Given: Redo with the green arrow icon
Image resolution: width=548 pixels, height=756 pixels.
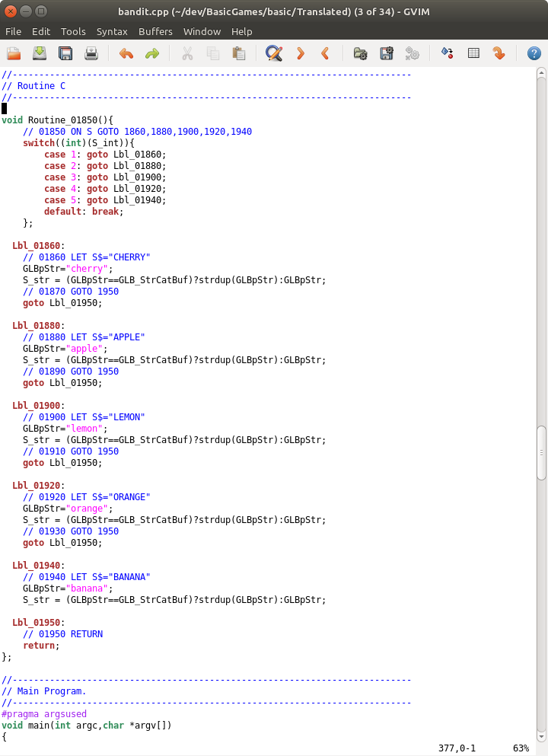Looking at the screenshot, I should click(151, 53).
